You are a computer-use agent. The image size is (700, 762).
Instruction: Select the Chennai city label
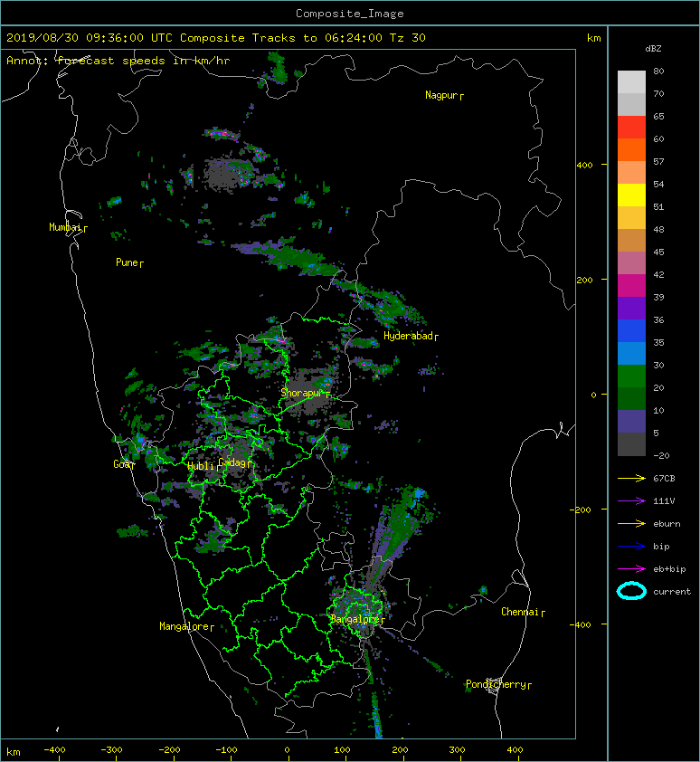tap(520, 612)
